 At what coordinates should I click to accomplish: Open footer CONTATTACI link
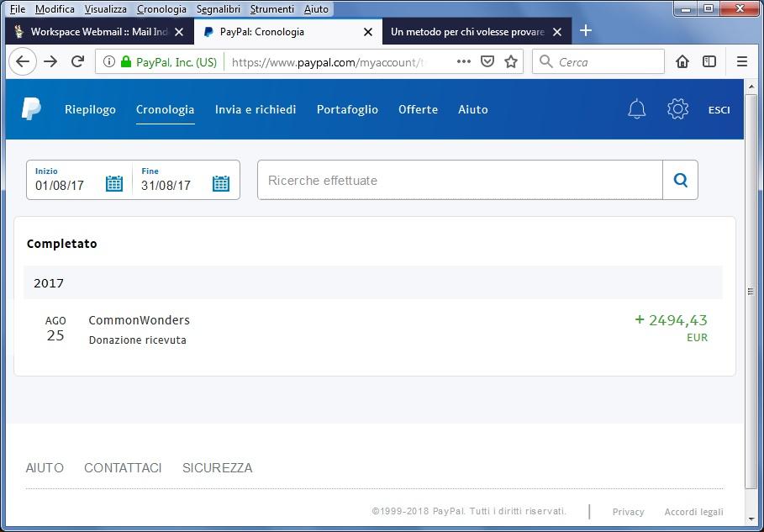pyautogui.click(x=123, y=467)
